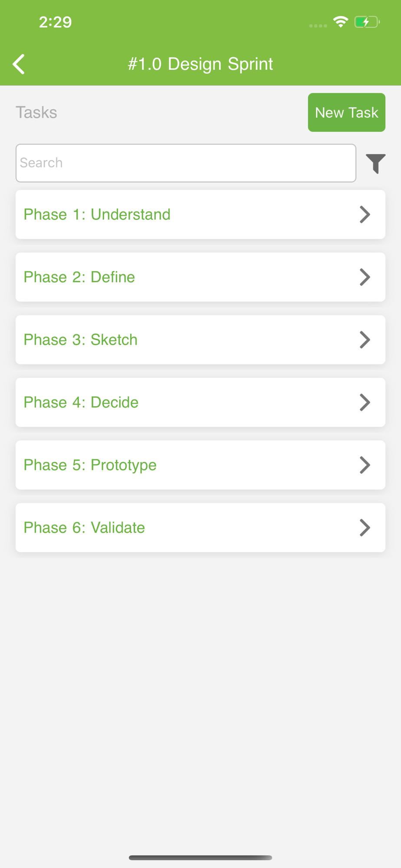Viewport: 401px width, 868px height.
Task: Tap the #1.0 Design Sprint title
Action: coord(200,64)
